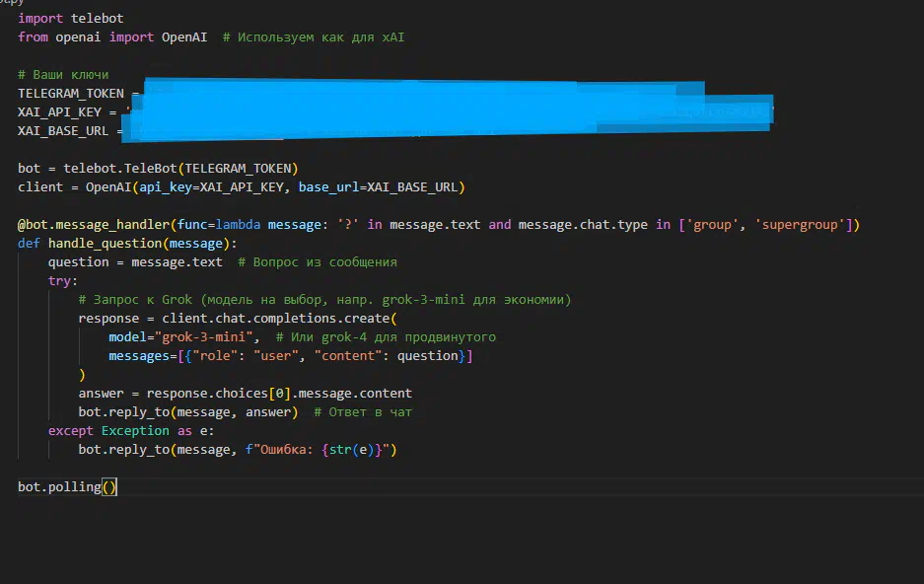Click the 'base_url=' keyword argument

(332, 187)
